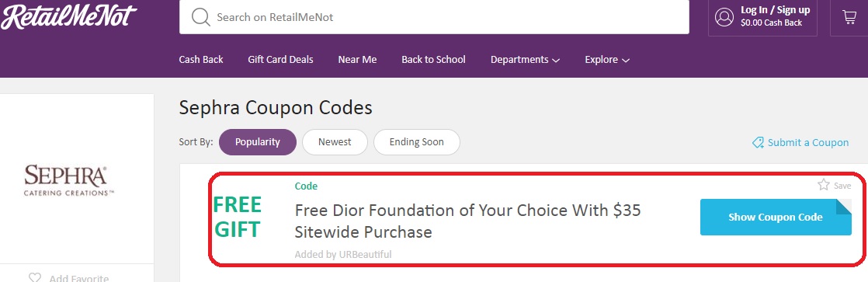This screenshot has height=282, width=868.
Task: Expand the Explore dropdown menu
Action: coord(606,59)
